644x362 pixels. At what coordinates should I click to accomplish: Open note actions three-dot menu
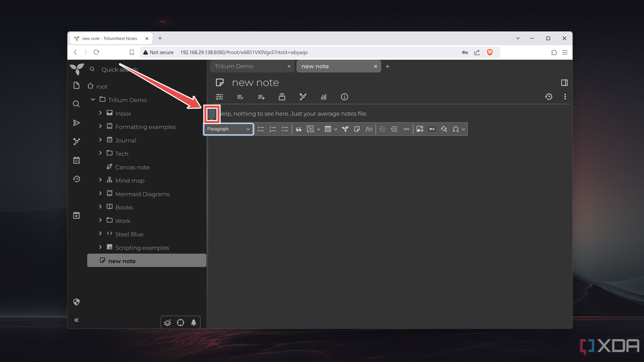click(565, 97)
